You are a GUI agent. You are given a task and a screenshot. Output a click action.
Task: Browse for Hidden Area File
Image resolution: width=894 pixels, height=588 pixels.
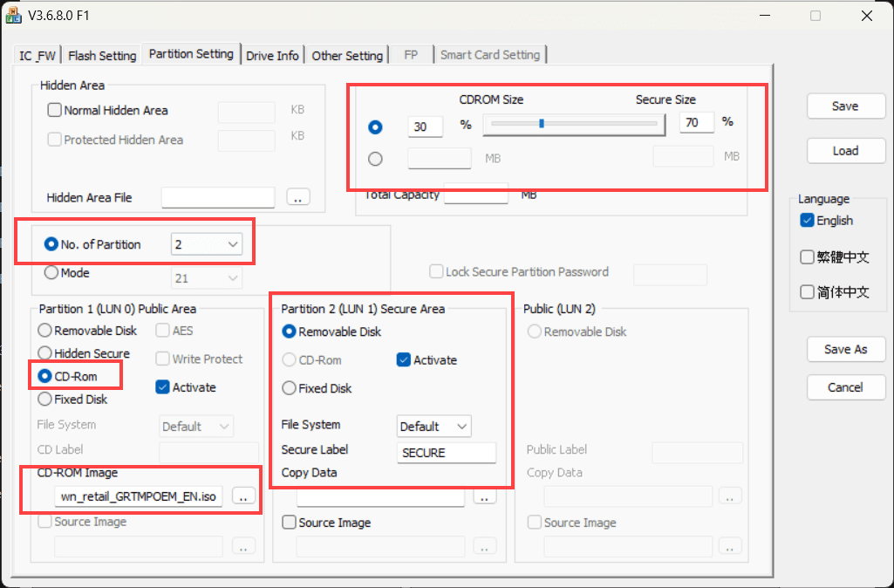297,197
